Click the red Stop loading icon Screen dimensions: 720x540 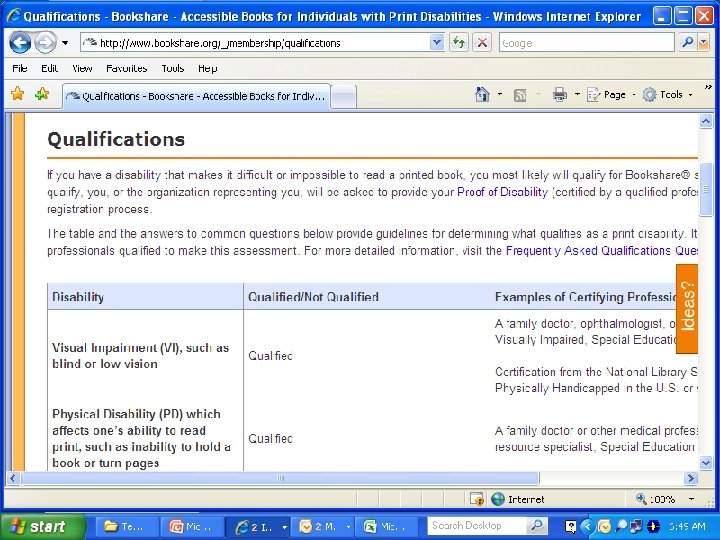click(x=482, y=43)
